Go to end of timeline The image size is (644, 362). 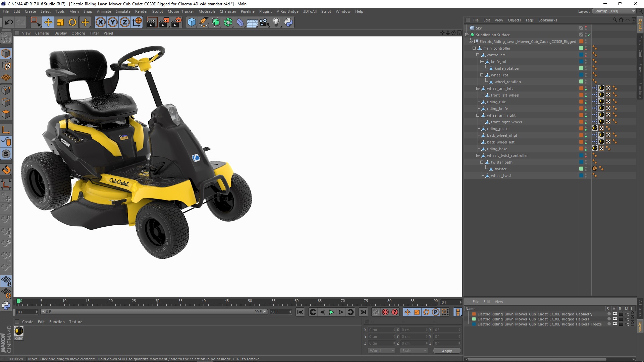coord(363,312)
